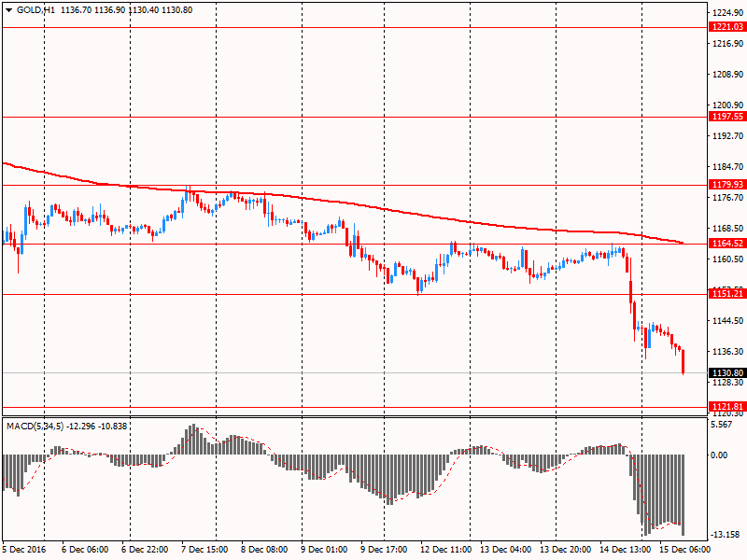747x560 pixels.
Task: Select the 13 Dec 20:00 time axis label
Action: (566, 549)
